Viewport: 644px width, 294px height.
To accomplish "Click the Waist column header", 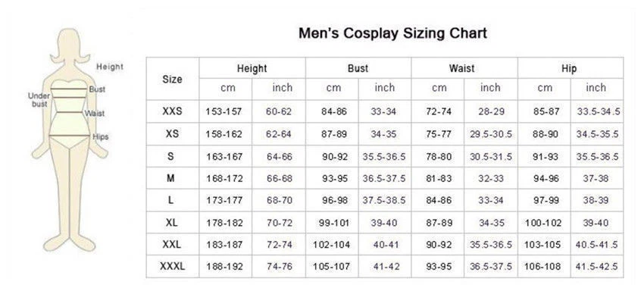I will tap(461, 68).
